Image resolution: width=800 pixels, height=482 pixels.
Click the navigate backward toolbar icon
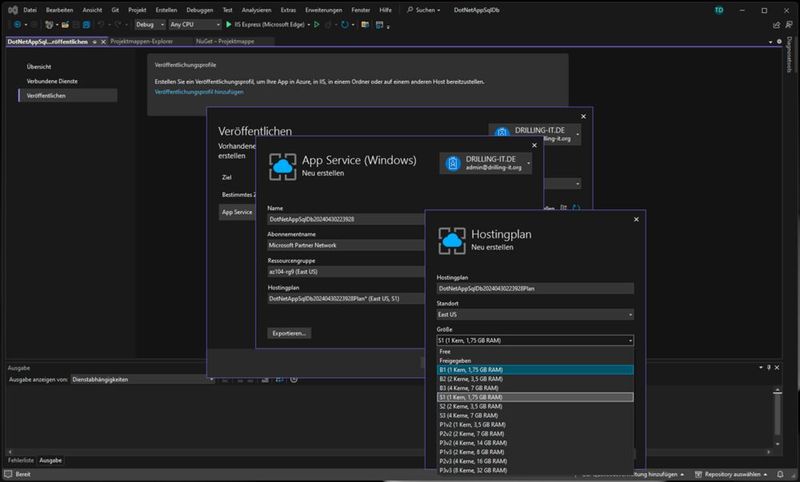(x=17, y=24)
